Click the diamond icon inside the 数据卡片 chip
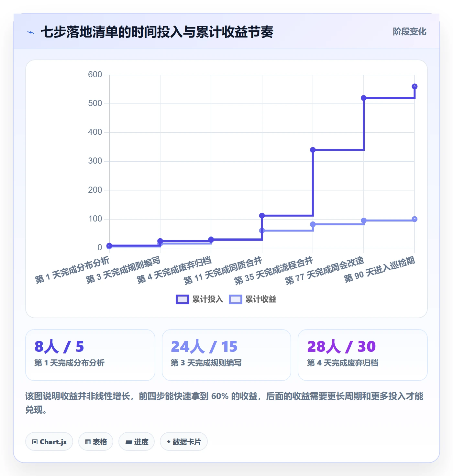 tap(169, 442)
